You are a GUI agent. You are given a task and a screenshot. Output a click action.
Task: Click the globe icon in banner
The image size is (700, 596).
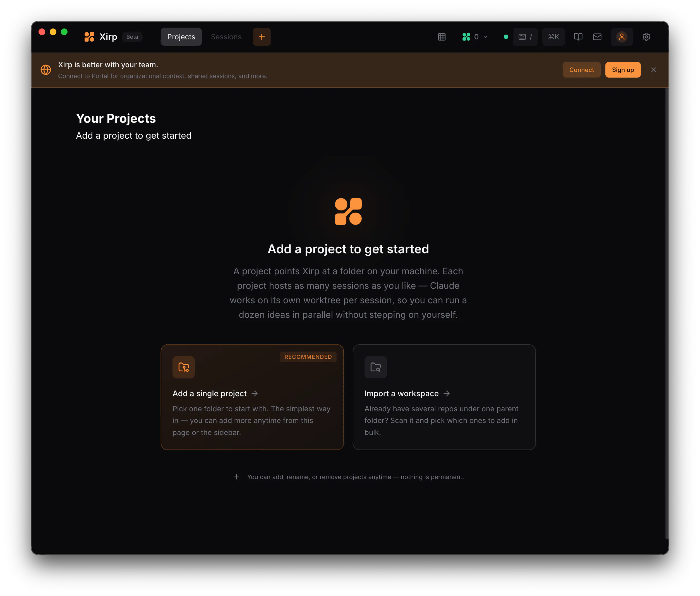click(46, 70)
